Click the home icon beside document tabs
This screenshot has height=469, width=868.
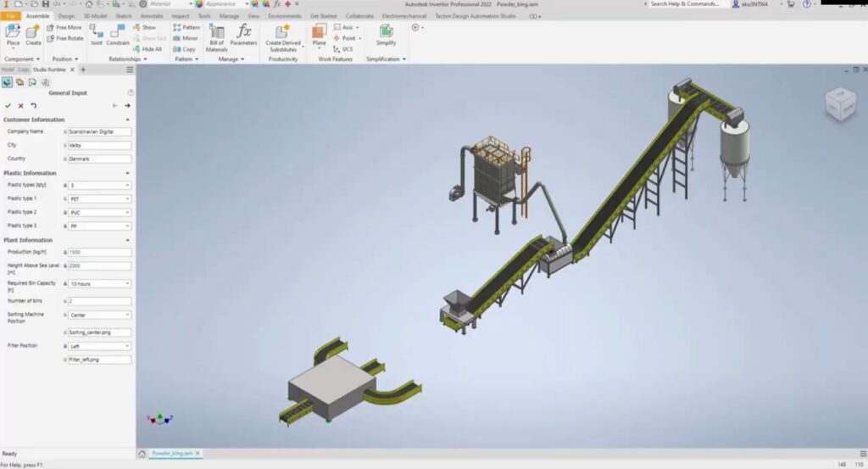tap(142, 454)
